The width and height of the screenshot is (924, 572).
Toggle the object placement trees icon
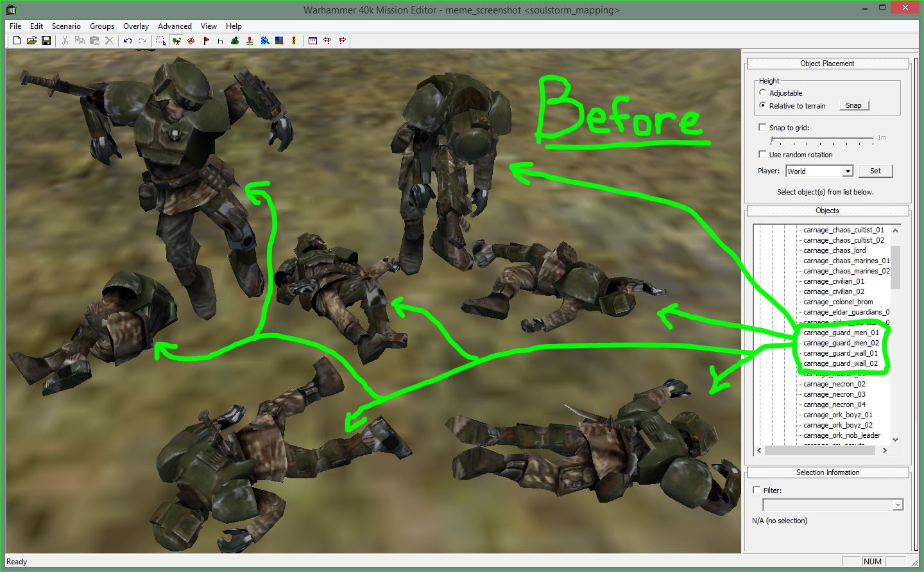pos(176,40)
